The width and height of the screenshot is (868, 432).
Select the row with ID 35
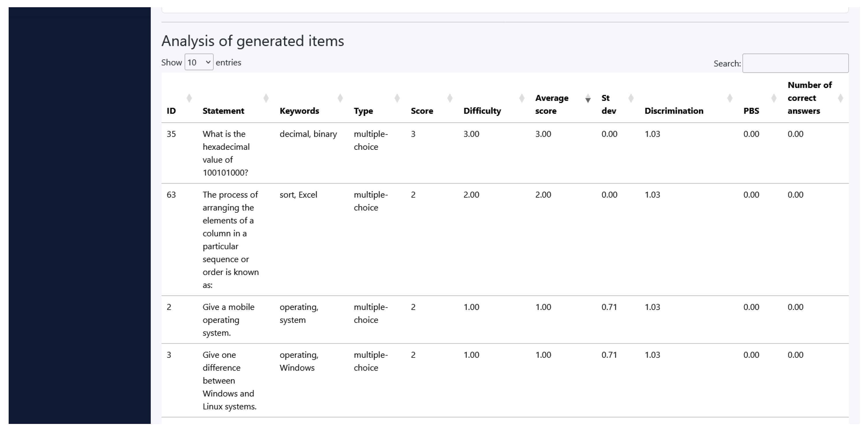(x=171, y=134)
